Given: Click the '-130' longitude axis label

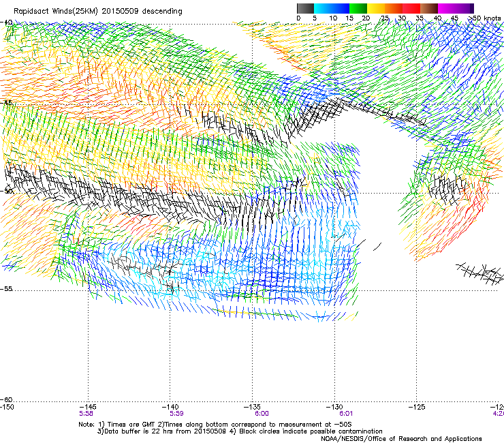Looking at the screenshot, I should (x=334, y=407).
